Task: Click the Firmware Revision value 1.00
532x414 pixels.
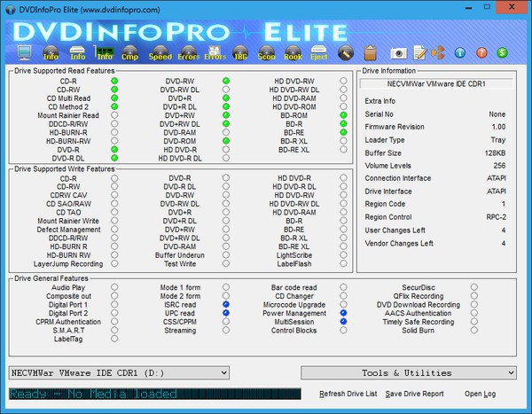Action: [498, 127]
